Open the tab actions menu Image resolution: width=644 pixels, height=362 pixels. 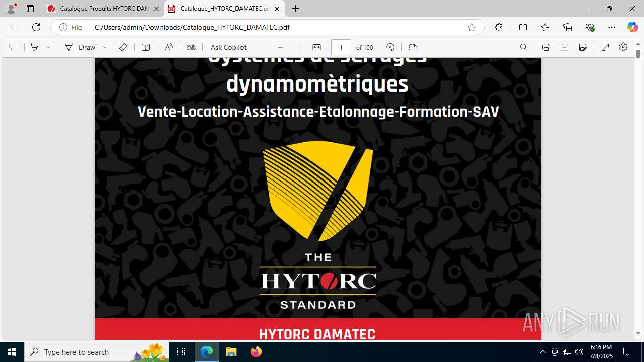(30, 9)
